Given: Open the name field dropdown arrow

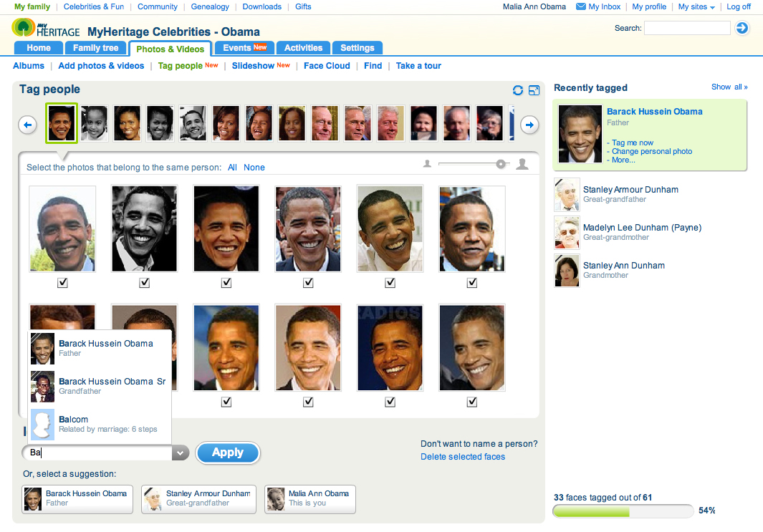Looking at the screenshot, I should coord(180,453).
